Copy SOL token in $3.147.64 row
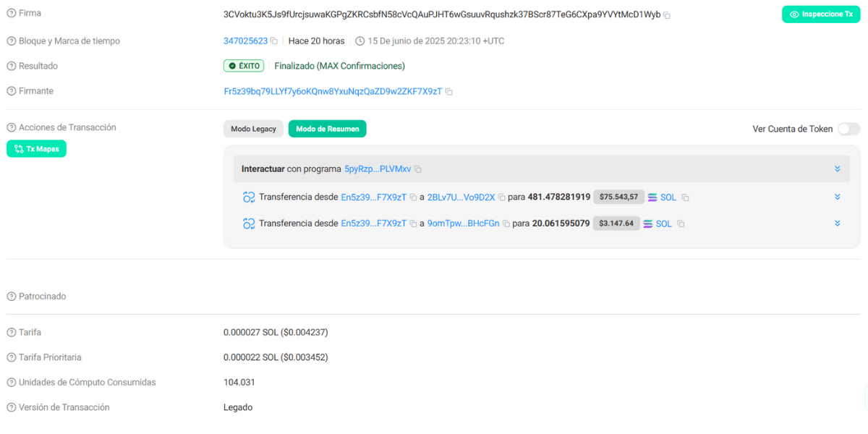 (681, 224)
